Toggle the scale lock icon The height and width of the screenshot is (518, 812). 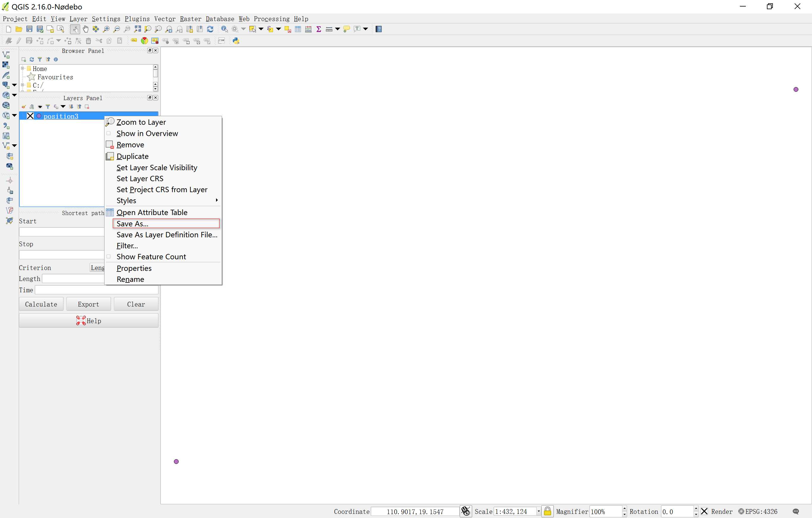(x=547, y=511)
